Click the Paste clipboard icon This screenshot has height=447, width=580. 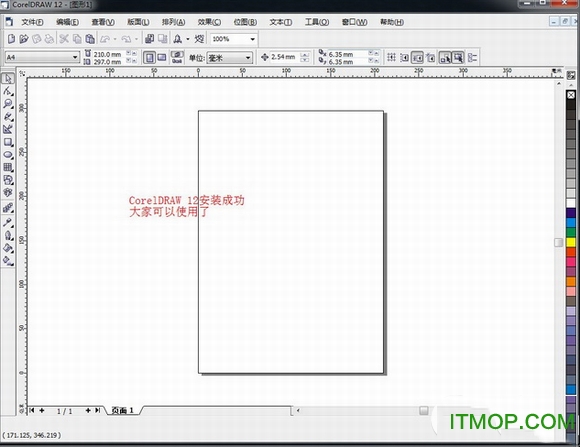pos(90,38)
